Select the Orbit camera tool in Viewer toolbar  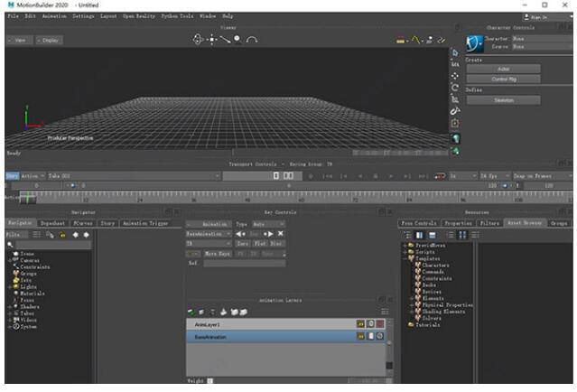pos(198,39)
